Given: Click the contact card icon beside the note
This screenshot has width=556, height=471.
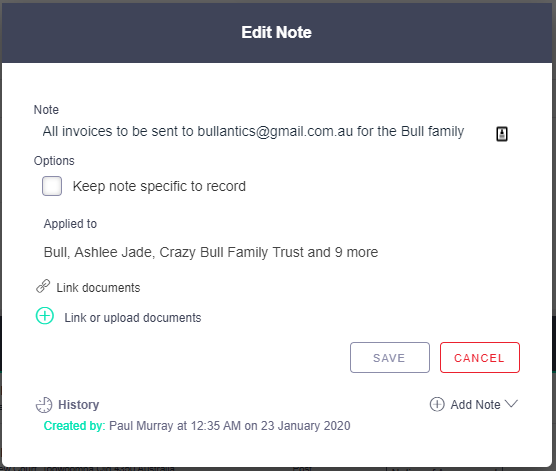Looking at the screenshot, I should [x=501, y=134].
